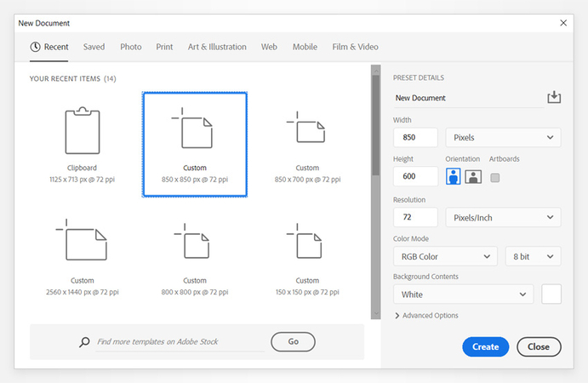This screenshot has height=383, width=588.
Task: Click the magnifier icon in Adobe Stock search
Action: (84, 342)
